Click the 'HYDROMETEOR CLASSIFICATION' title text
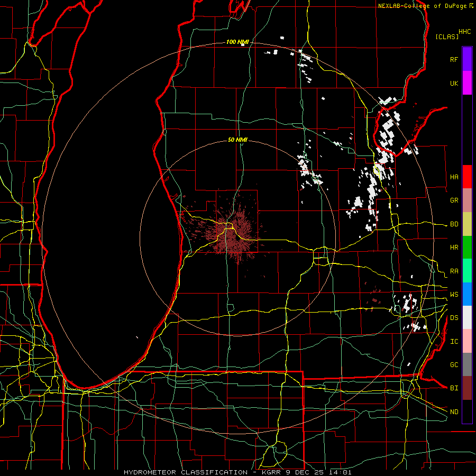Screen dimensions: 476x476 pos(186,472)
